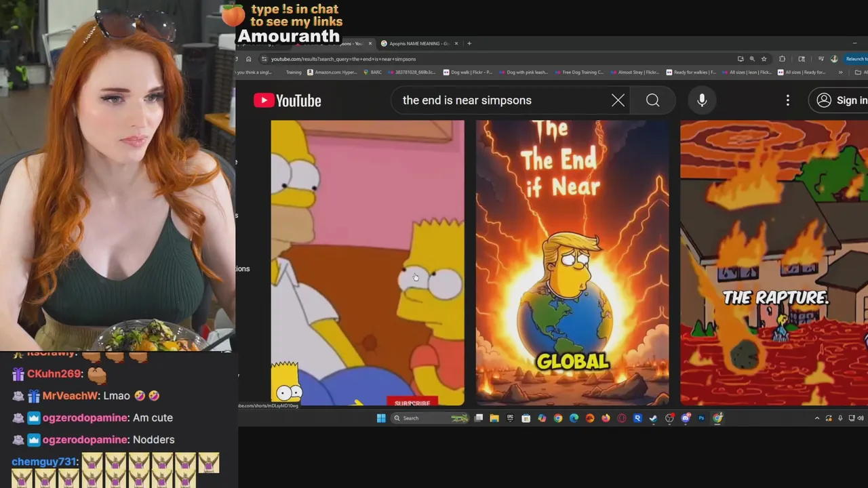Open Copilot from the taskbar
The width and height of the screenshot is (868, 488).
542,418
